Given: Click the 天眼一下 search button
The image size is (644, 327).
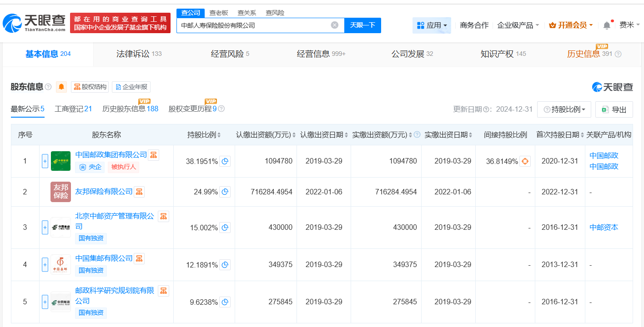Looking at the screenshot, I should (363, 25).
